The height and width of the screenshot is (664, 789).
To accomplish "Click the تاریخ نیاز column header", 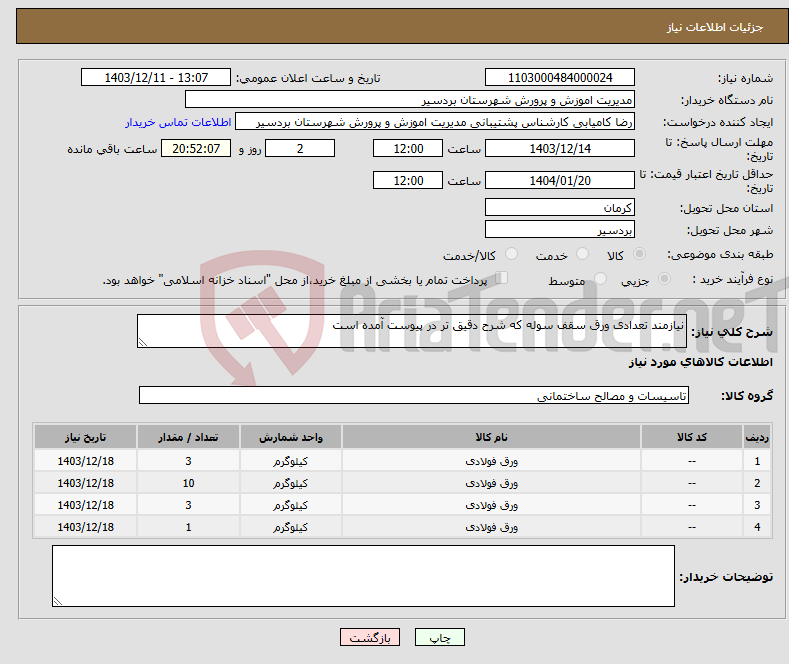I will [x=85, y=437].
